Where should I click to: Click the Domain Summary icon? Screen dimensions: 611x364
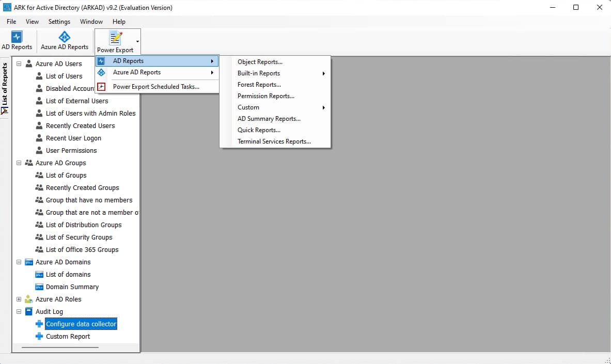pyautogui.click(x=39, y=287)
